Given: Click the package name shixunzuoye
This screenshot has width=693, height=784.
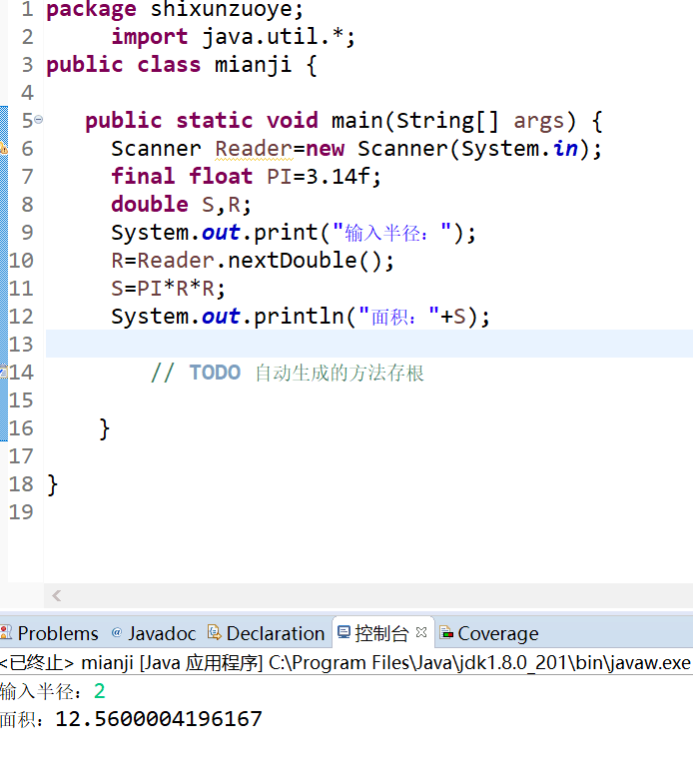Looking at the screenshot, I should tap(223, 10).
